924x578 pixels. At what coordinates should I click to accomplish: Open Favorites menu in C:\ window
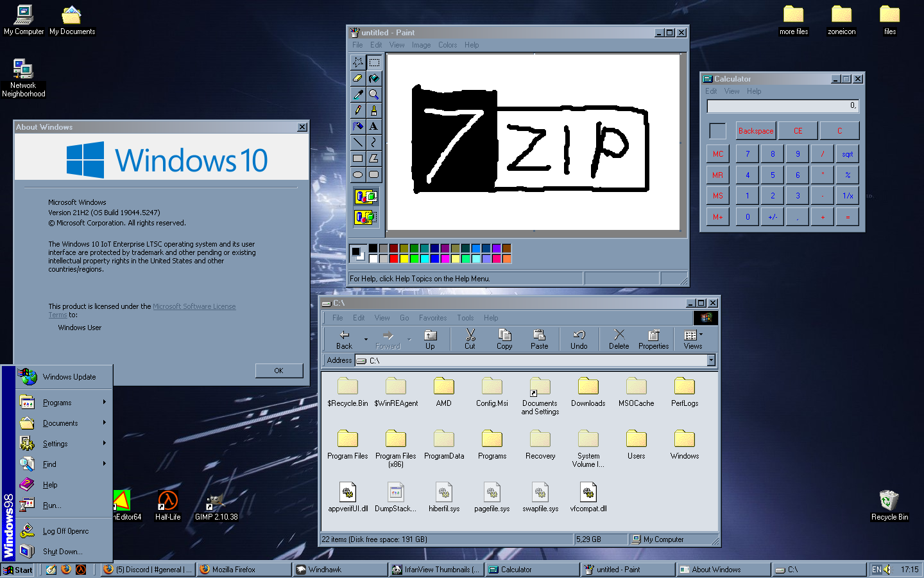click(x=432, y=318)
